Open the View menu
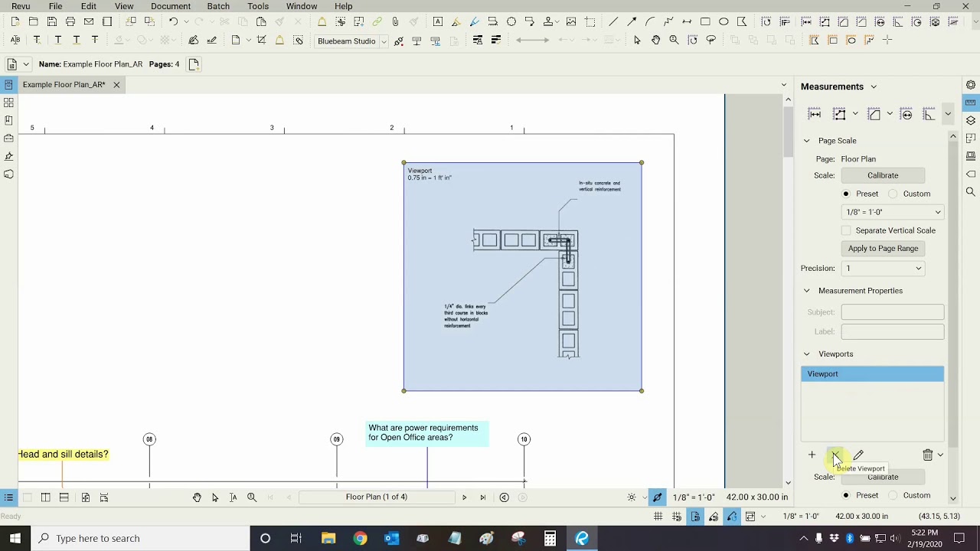 [x=124, y=6]
